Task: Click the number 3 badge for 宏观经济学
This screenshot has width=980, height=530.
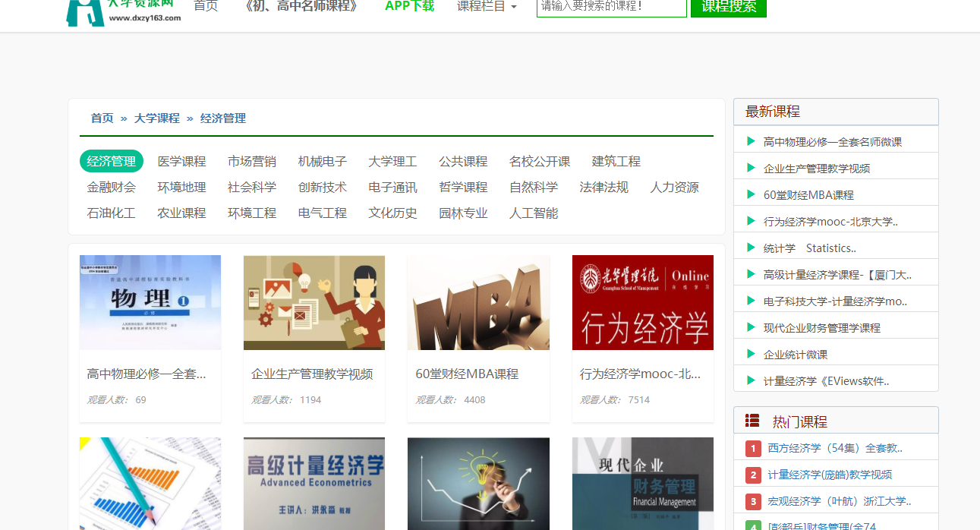Action: [x=752, y=501]
